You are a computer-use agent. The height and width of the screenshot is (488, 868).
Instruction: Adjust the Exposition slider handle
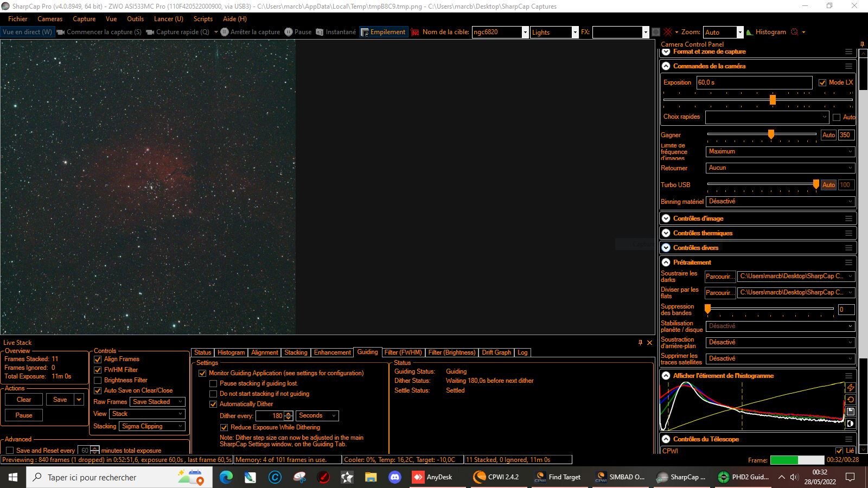point(773,100)
